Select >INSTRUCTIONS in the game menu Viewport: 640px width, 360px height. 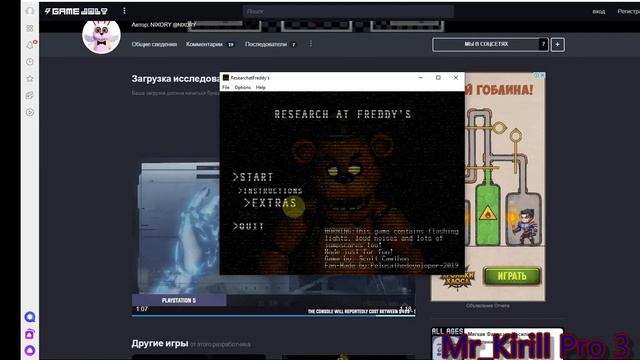pyautogui.click(x=270, y=191)
